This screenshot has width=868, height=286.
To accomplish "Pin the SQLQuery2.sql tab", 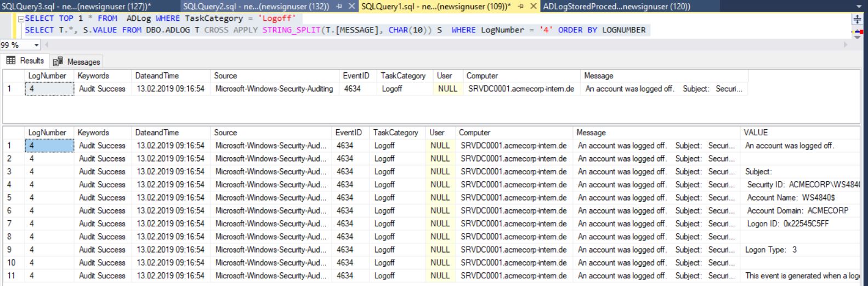I will click(x=339, y=7).
